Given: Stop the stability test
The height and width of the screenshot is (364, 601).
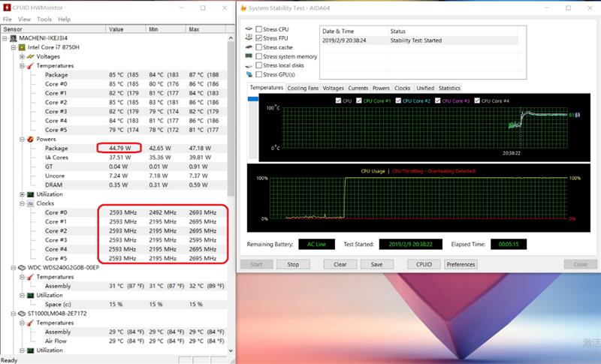Looking at the screenshot, I should tap(293, 264).
